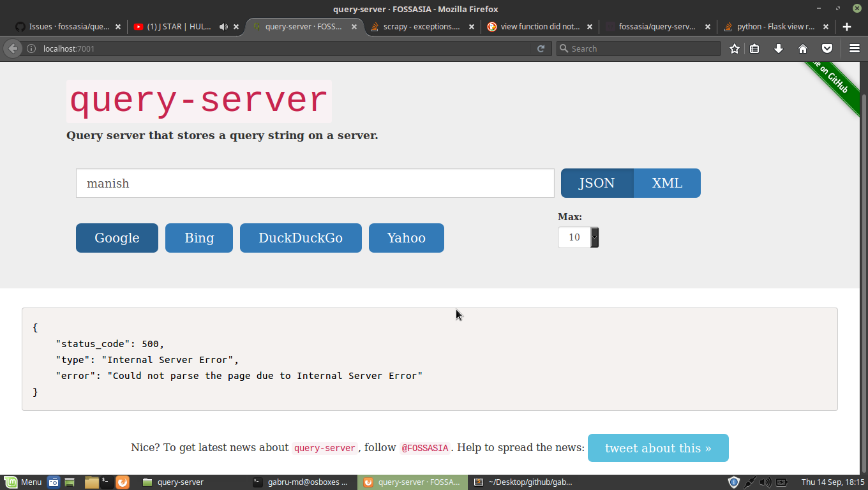868x490 pixels.
Task: Open ~/Desktop/github editor window in taskbar
Action: click(524, 482)
